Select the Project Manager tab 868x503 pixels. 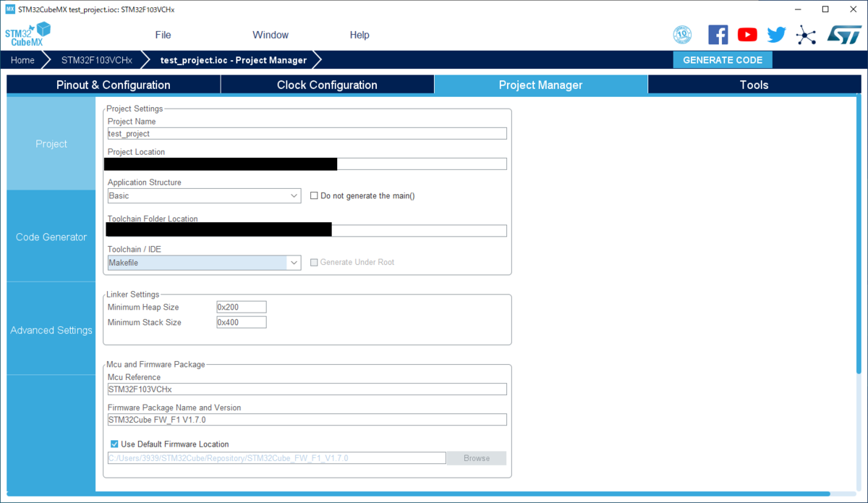coord(540,85)
